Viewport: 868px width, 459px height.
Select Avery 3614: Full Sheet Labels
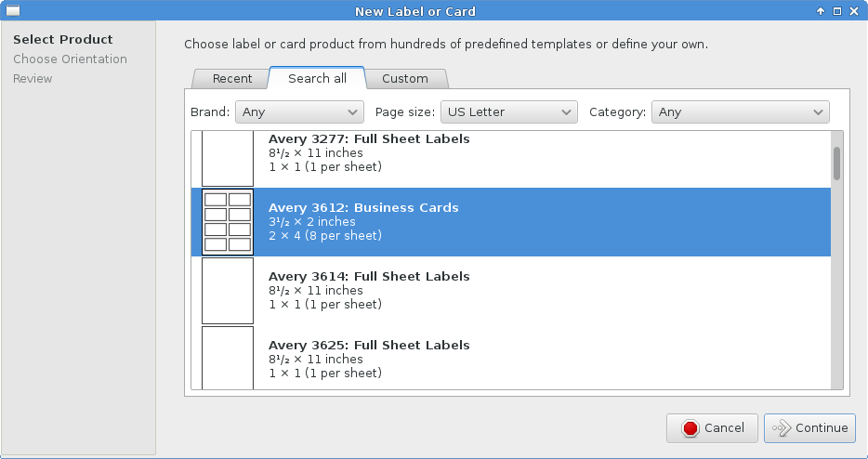coord(511,291)
